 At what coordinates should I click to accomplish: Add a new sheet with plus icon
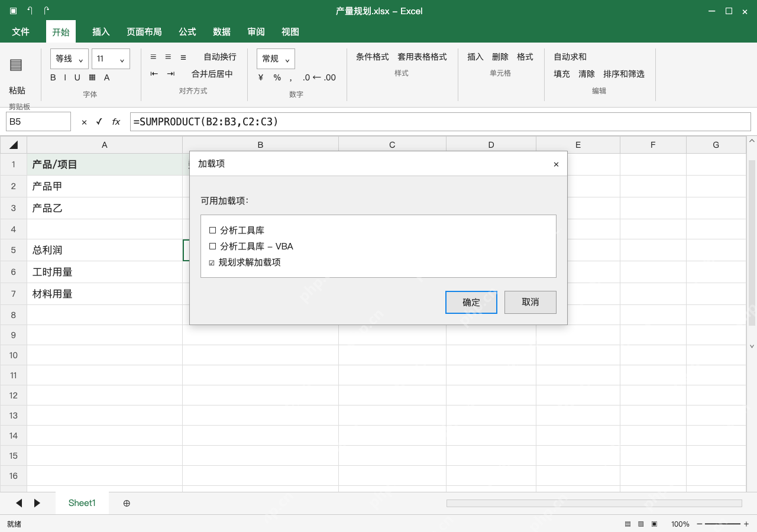(127, 503)
